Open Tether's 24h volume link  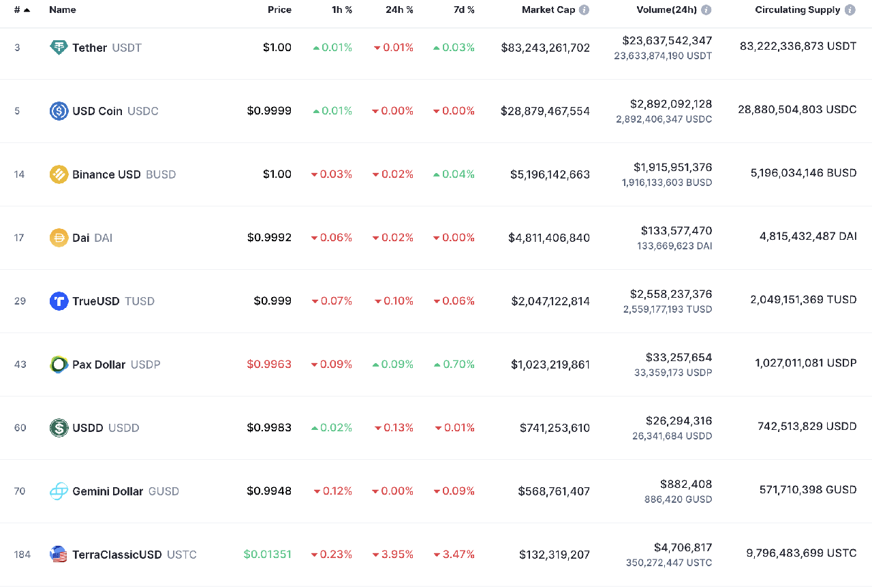[x=667, y=41]
